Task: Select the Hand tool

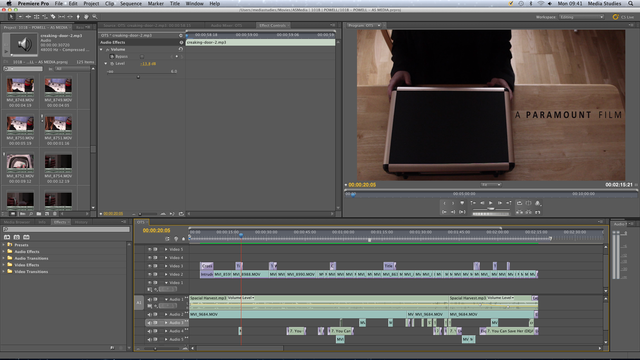Action: [x=86, y=17]
